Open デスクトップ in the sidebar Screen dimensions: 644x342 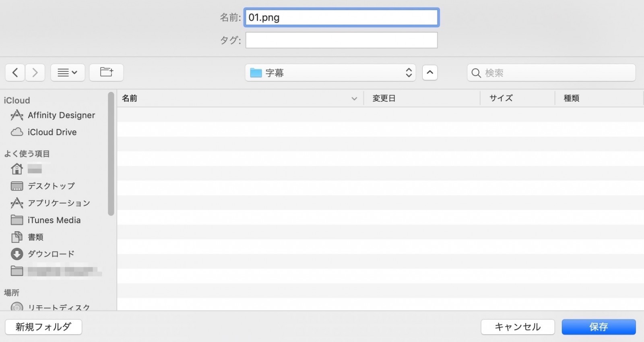[x=43, y=186]
